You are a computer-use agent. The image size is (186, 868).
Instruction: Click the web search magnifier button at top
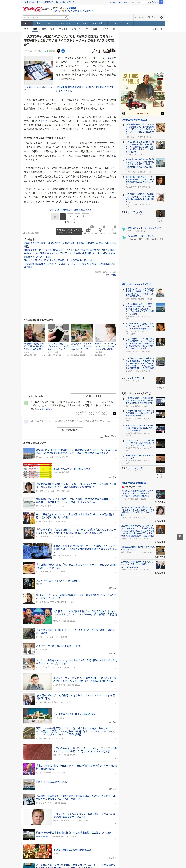click(x=161, y=2)
